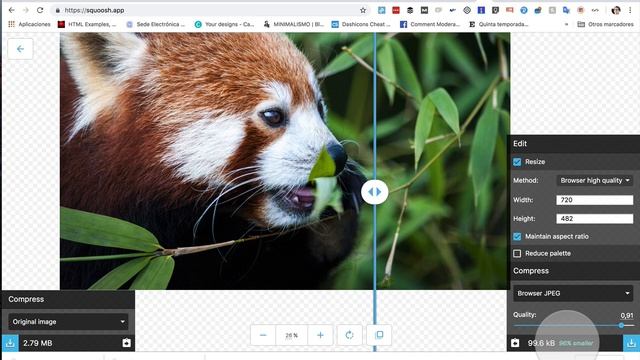Screen dimensions: 640x360
Task: Open the Chrome profile avatar
Action: [x=616, y=10]
